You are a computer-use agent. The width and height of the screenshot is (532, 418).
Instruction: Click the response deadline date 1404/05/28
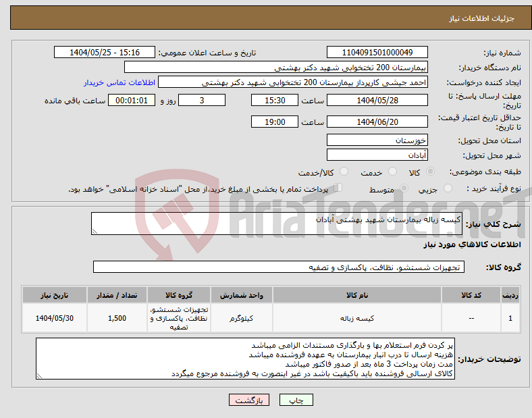point(377,100)
